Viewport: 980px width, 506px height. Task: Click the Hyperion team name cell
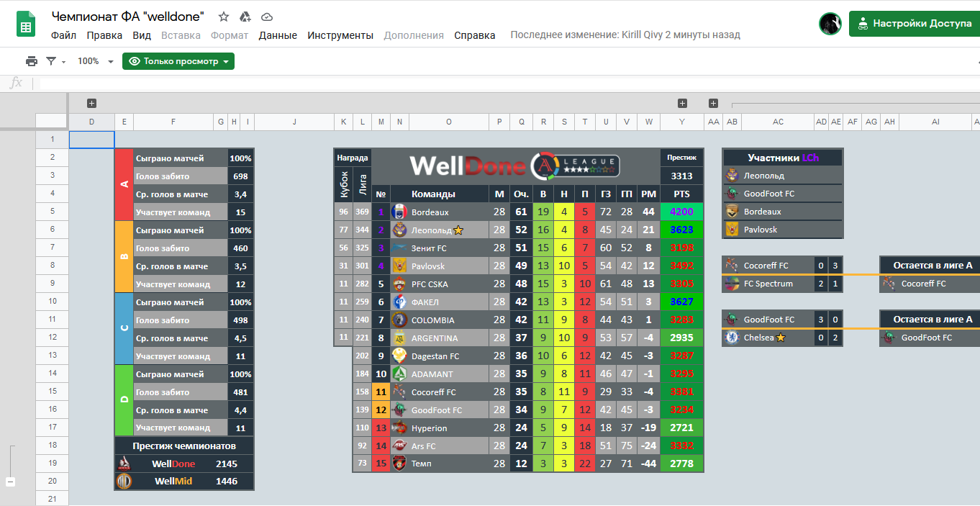click(448, 428)
